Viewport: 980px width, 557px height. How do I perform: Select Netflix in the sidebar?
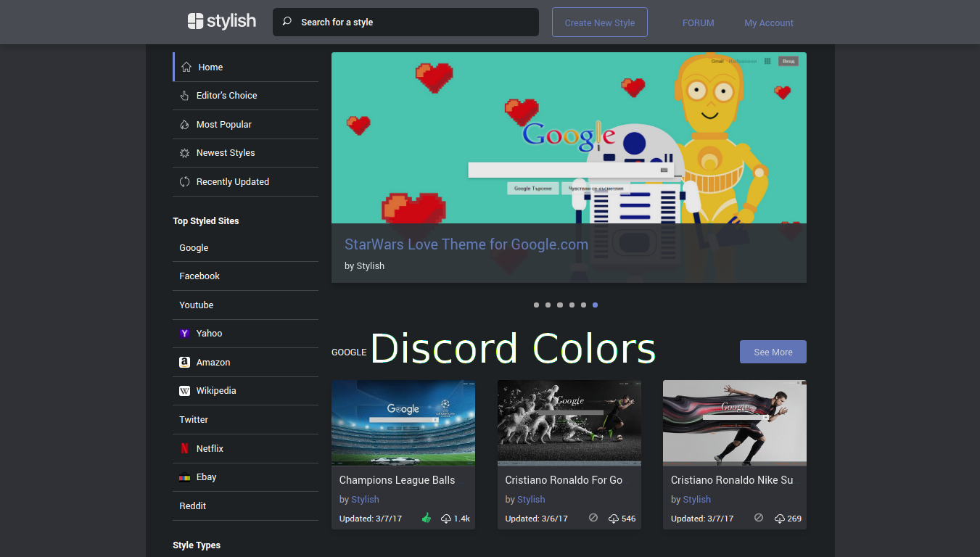tap(245, 448)
